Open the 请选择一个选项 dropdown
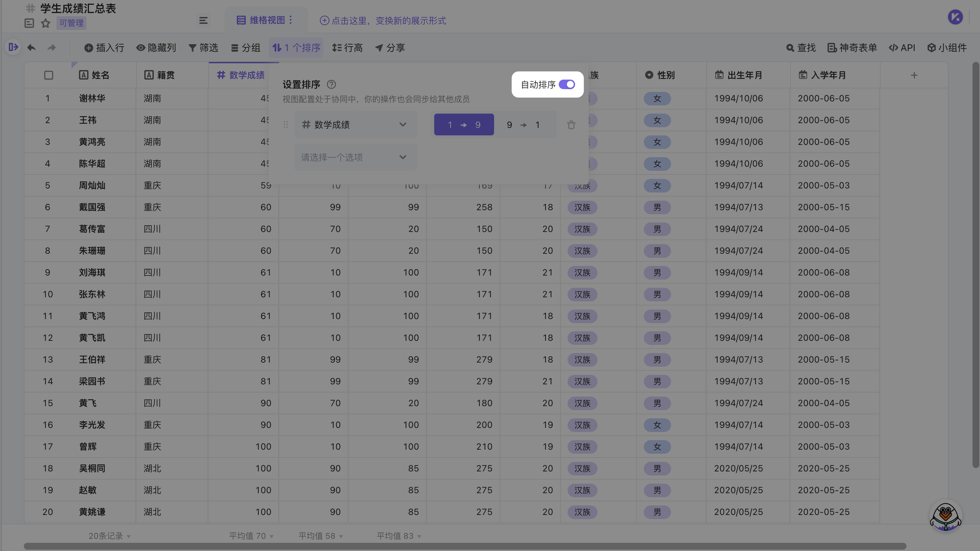Screen dimensions: 980x551 point(355,157)
